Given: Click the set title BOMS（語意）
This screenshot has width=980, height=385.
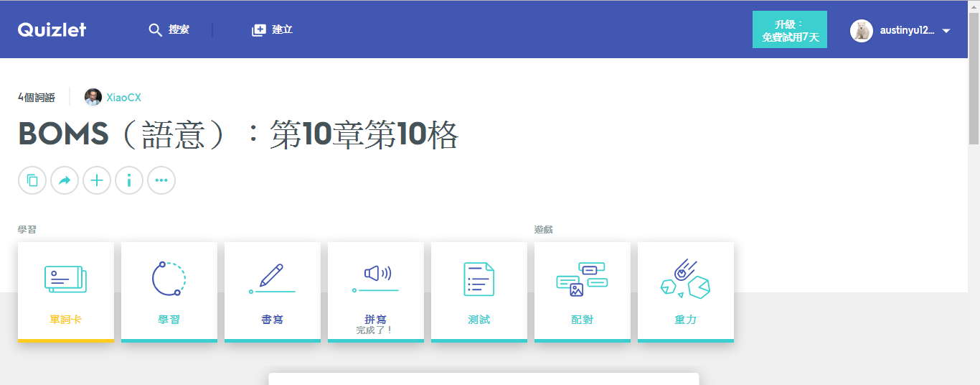Looking at the screenshot, I should [238, 135].
